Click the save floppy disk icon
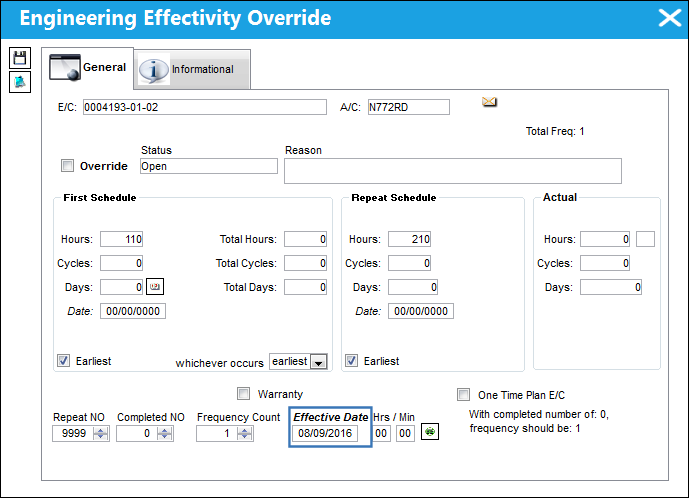The height and width of the screenshot is (498, 689). pos(20,58)
